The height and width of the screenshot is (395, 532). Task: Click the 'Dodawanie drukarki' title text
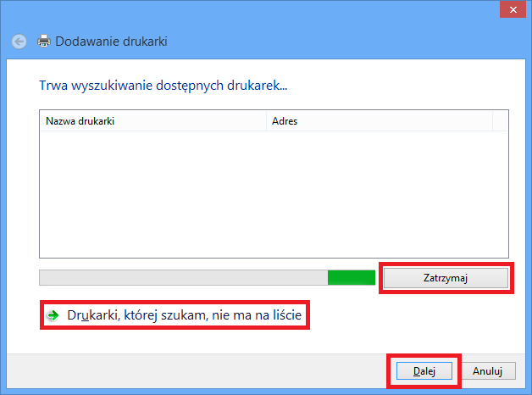tap(111, 42)
